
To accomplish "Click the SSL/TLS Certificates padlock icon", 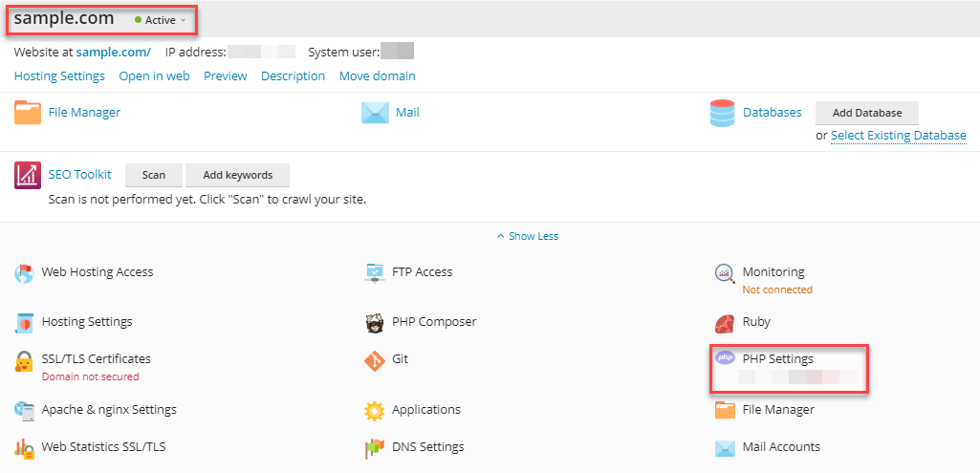I will (x=24, y=361).
